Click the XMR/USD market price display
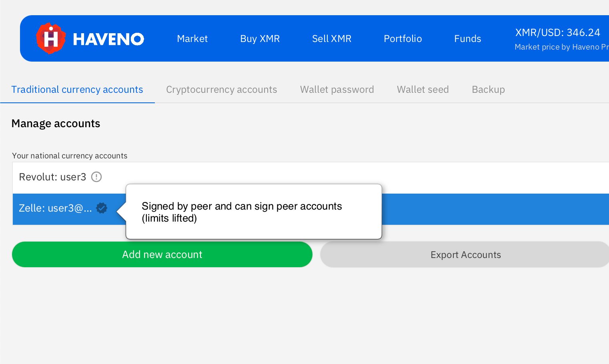The width and height of the screenshot is (609, 364). 557,33
